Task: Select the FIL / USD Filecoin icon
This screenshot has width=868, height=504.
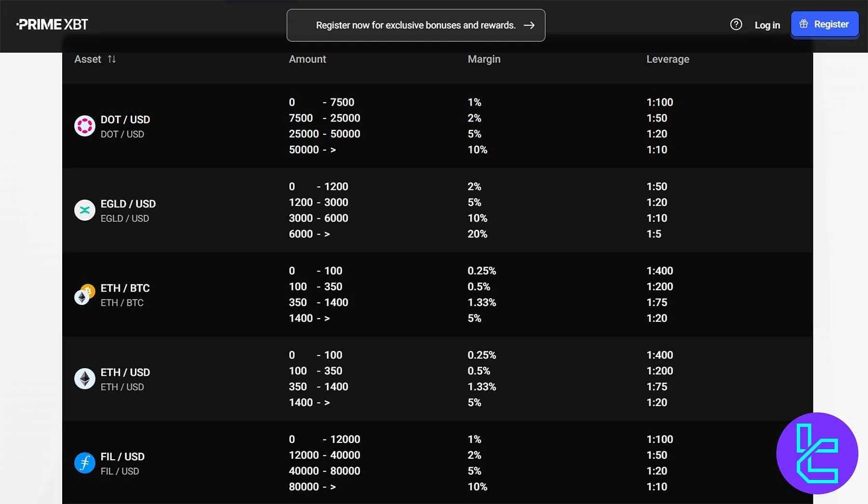Action: (85, 463)
